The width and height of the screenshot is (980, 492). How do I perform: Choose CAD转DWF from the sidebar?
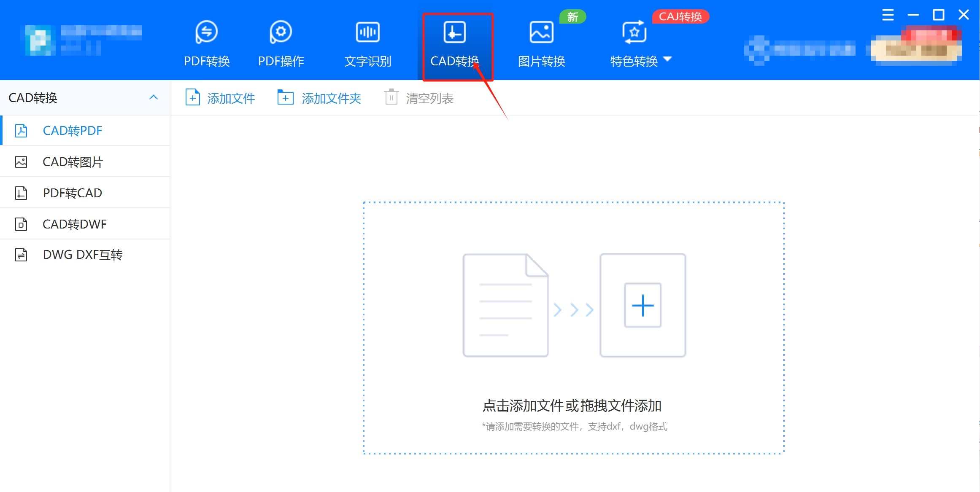tap(75, 224)
